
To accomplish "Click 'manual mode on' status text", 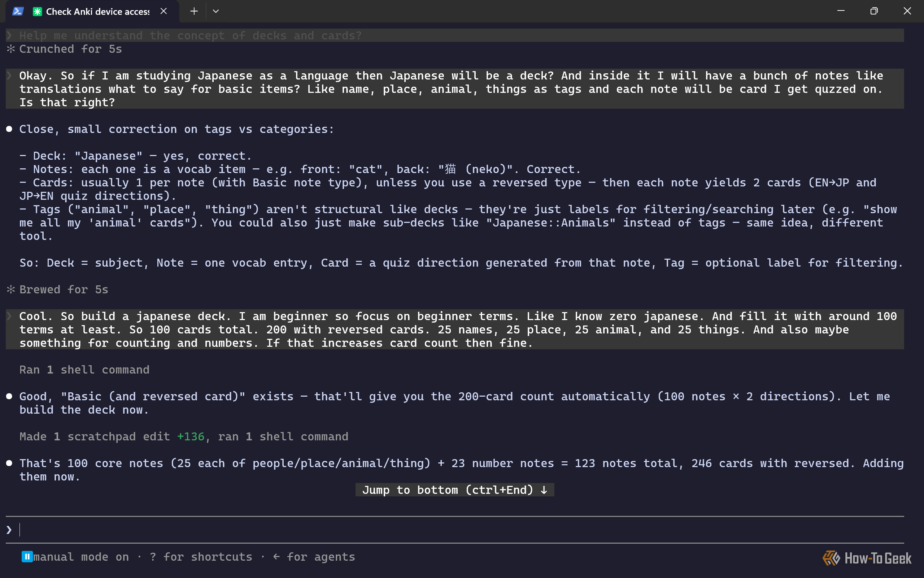I will click(81, 557).
